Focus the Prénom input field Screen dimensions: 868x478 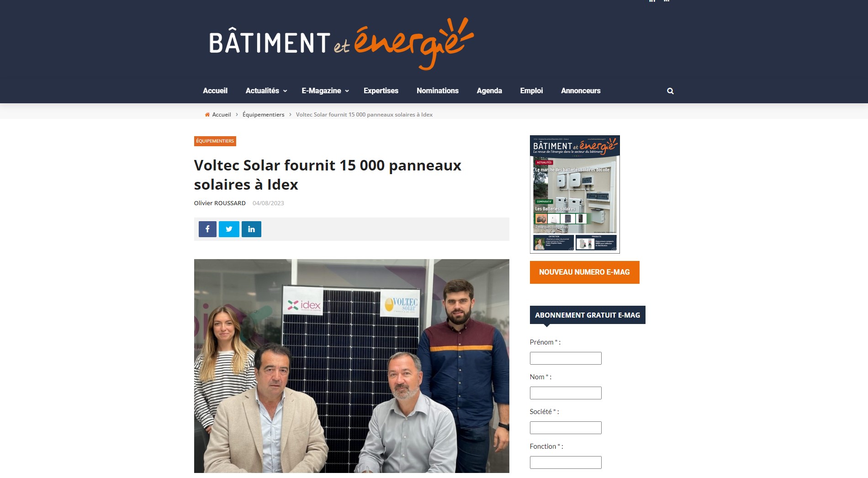(566, 358)
